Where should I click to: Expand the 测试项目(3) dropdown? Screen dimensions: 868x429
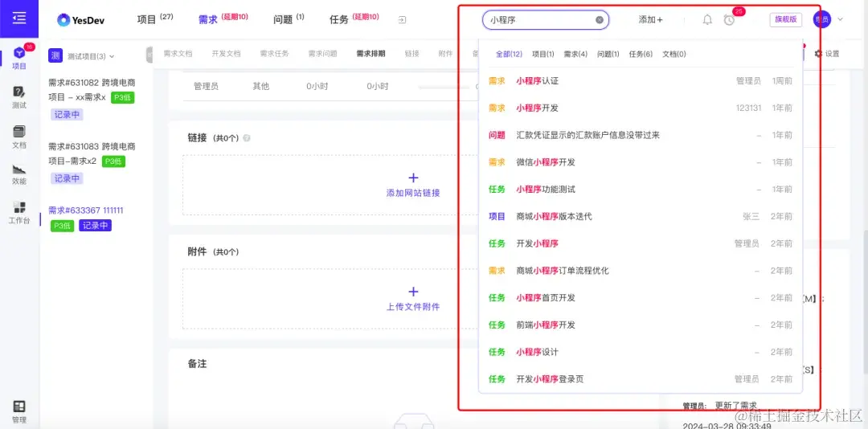click(91, 56)
